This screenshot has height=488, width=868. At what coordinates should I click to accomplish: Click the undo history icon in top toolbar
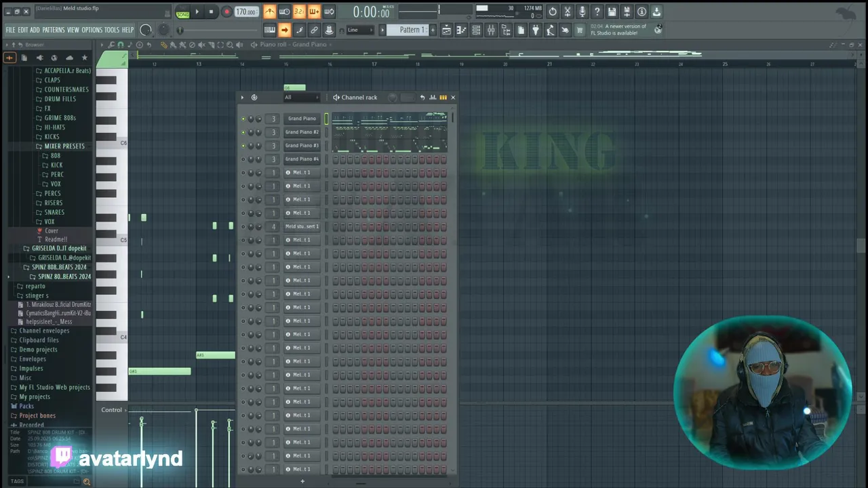(x=553, y=12)
